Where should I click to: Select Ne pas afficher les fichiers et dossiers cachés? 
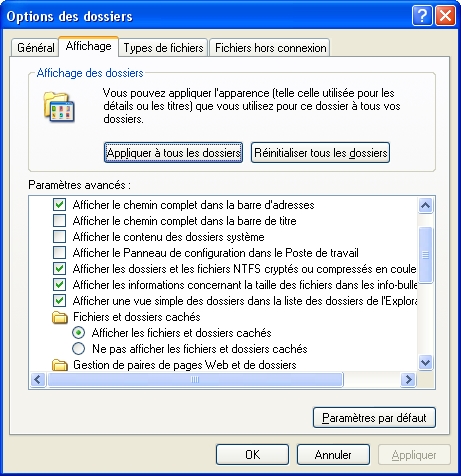point(79,349)
